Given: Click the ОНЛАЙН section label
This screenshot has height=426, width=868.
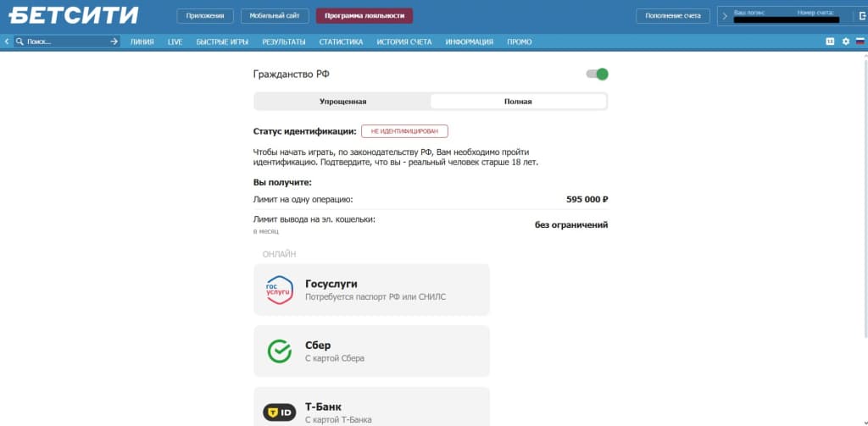Looking at the screenshot, I should [x=279, y=254].
